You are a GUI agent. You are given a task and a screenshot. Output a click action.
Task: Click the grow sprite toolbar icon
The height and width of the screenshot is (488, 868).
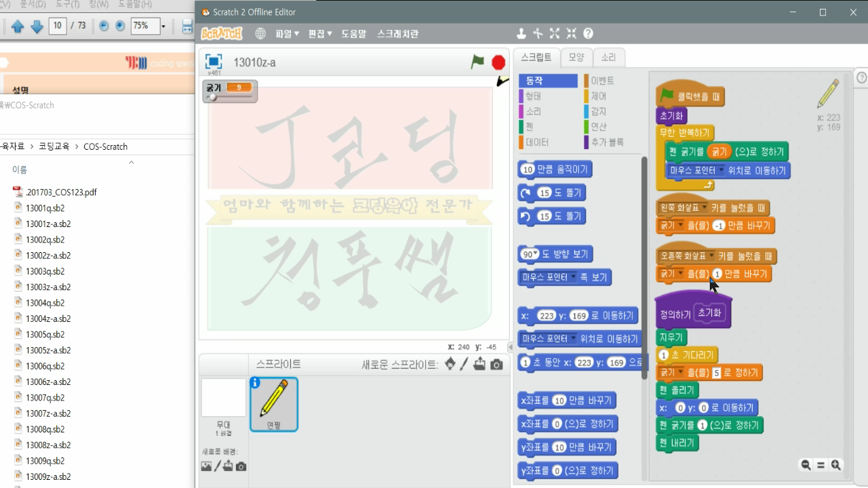[x=555, y=33]
